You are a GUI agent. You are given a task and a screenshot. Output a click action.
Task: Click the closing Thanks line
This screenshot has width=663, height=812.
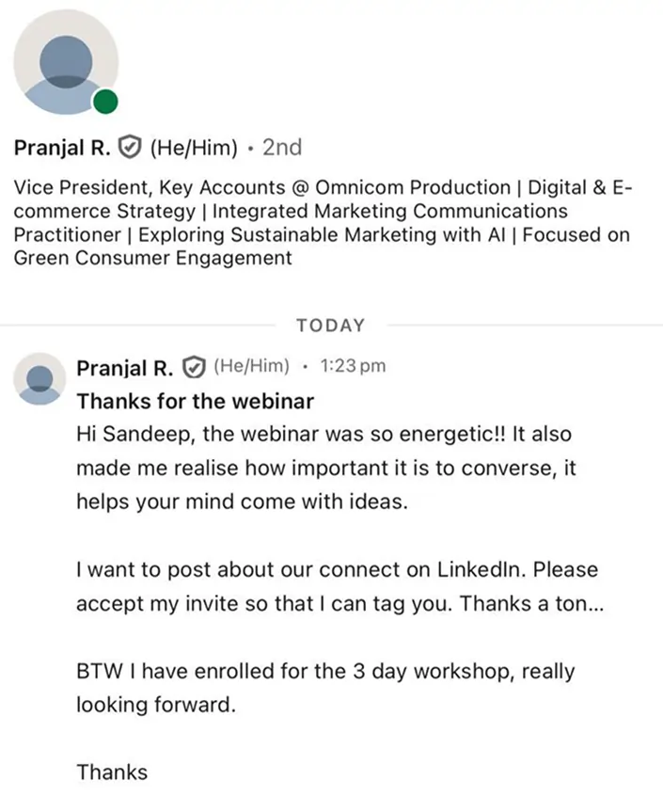pyautogui.click(x=112, y=772)
